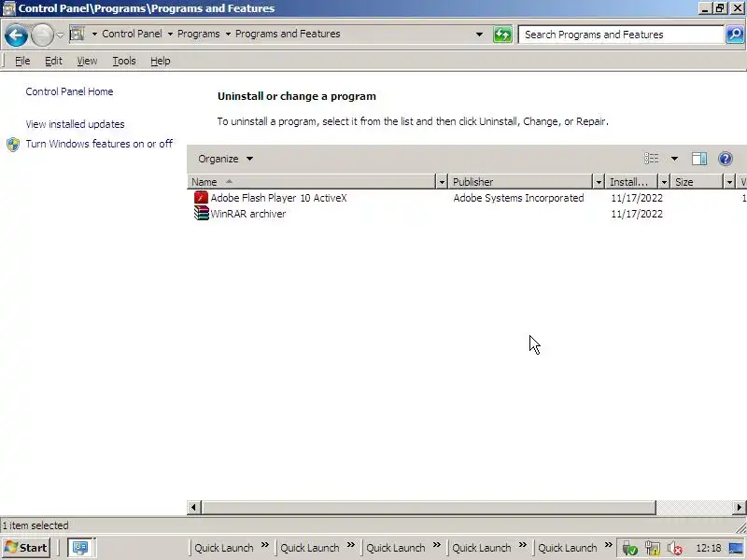The height and width of the screenshot is (560, 747).
Task: Click the Control Panel breadcrumb
Action: point(132,34)
